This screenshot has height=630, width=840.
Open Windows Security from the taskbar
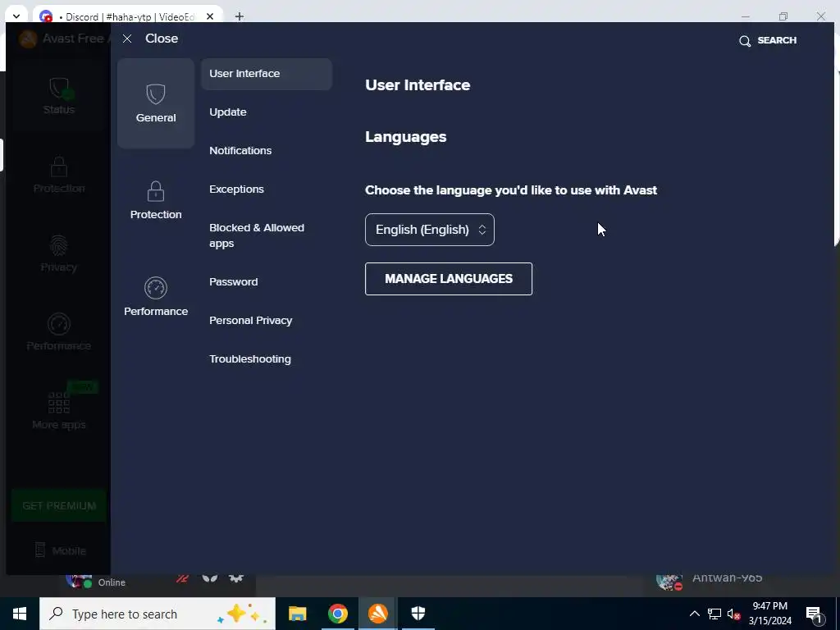418,614
